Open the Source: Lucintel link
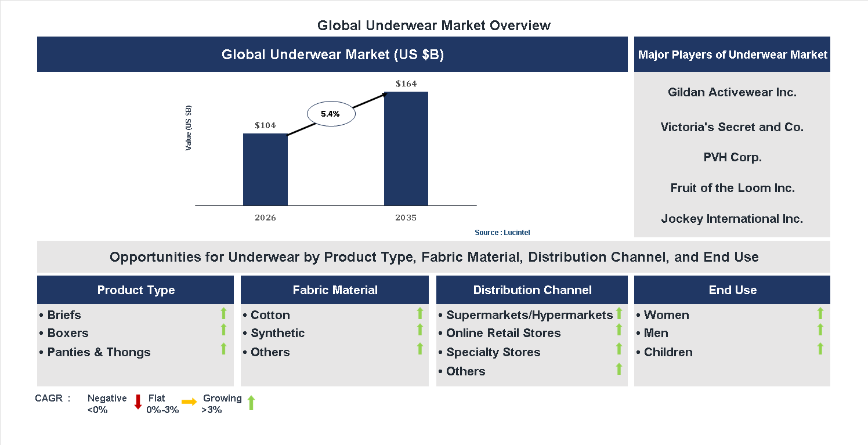 [x=502, y=232]
